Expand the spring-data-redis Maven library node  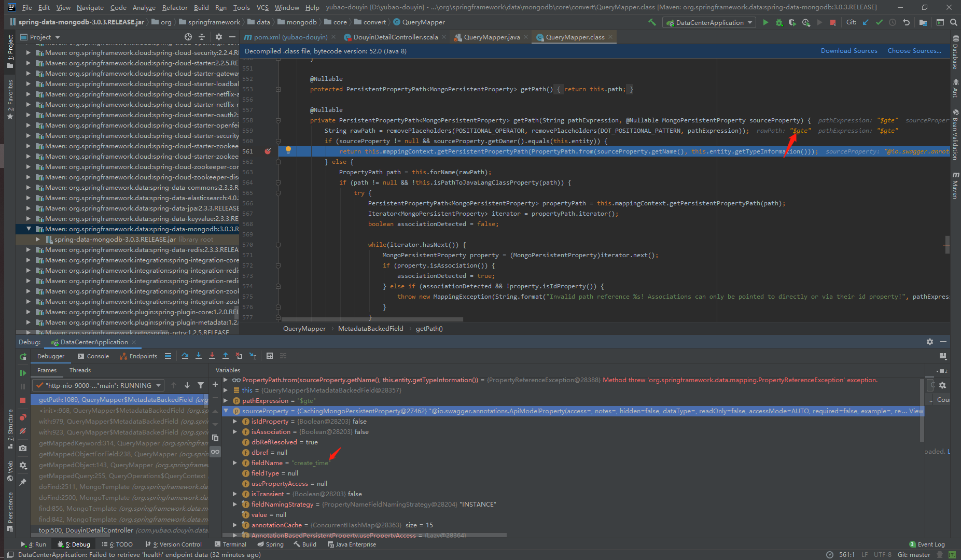(x=29, y=249)
